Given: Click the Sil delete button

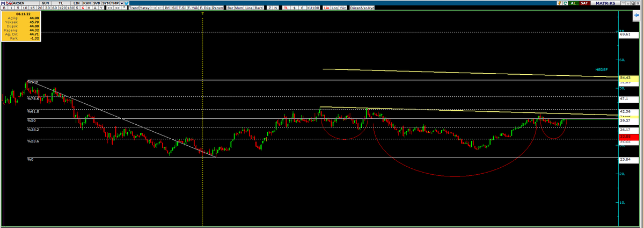Looking at the screenshot, I should pyautogui.click(x=174, y=8).
